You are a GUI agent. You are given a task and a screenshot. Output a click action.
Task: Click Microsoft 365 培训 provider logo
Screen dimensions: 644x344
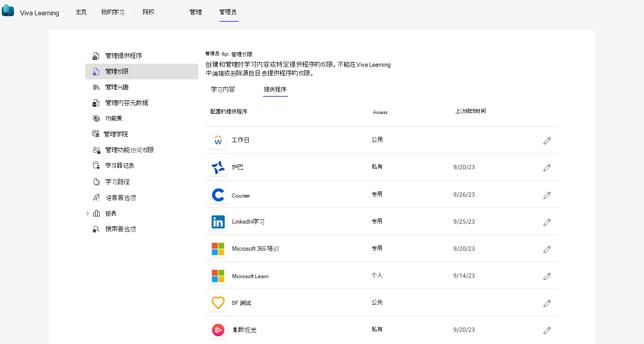pyautogui.click(x=218, y=249)
